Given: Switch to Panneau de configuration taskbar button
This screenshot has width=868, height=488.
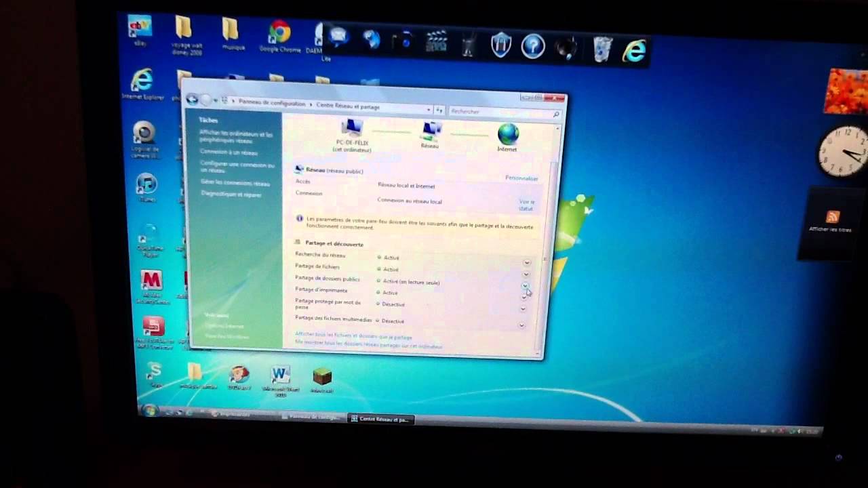Looking at the screenshot, I should [x=313, y=417].
